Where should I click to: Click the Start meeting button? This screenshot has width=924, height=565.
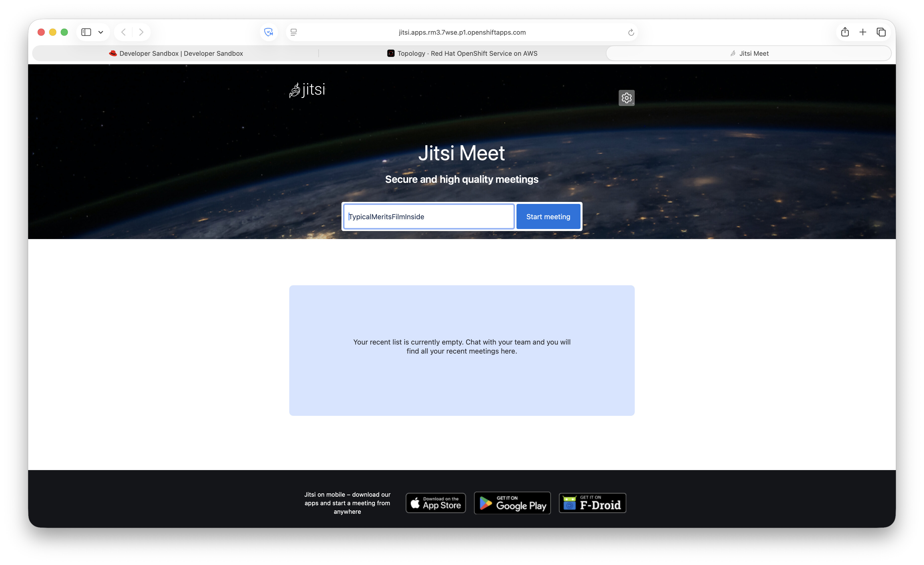coord(548,217)
